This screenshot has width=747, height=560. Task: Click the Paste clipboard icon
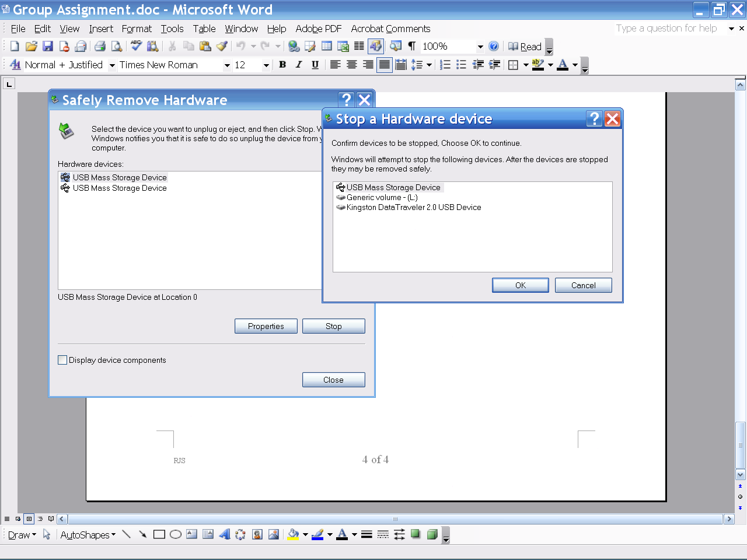tap(205, 46)
